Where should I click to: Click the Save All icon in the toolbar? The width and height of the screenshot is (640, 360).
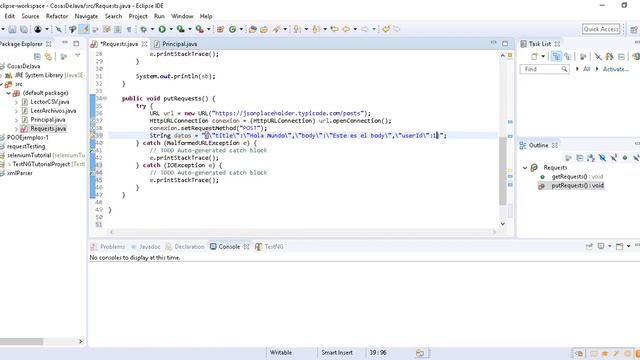(x=24, y=29)
